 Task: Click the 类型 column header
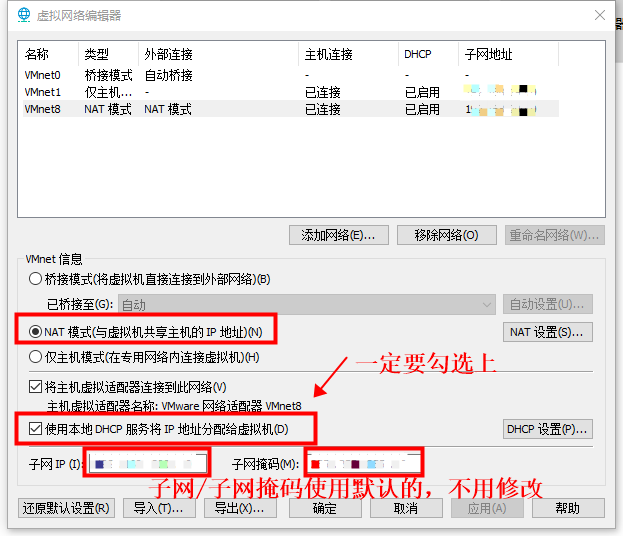tap(108, 54)
